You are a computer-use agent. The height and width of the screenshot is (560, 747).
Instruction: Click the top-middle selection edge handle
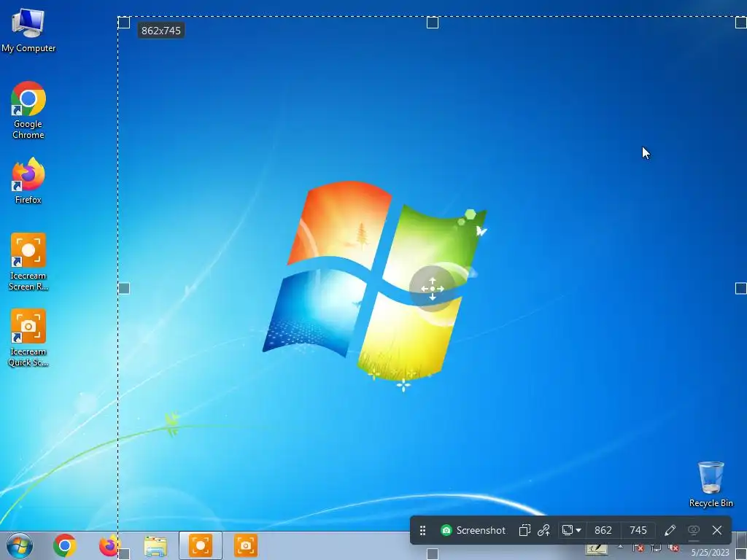[432, 23]
